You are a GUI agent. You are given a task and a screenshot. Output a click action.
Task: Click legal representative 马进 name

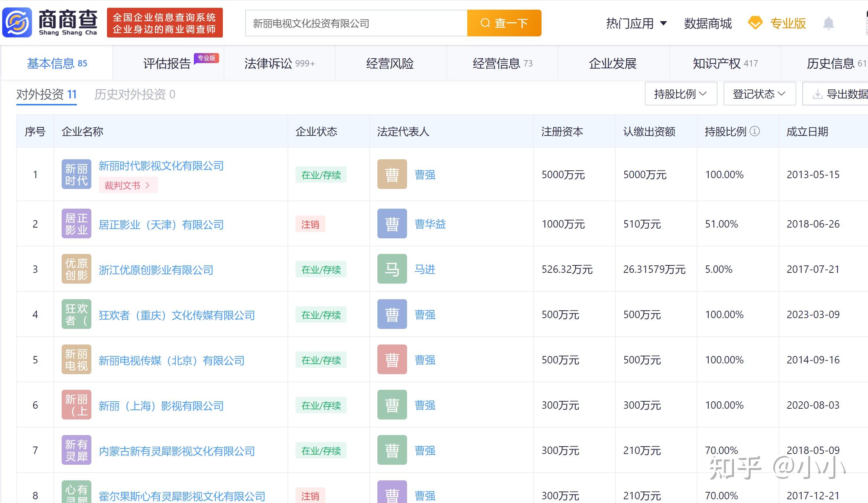coord(425,269)
